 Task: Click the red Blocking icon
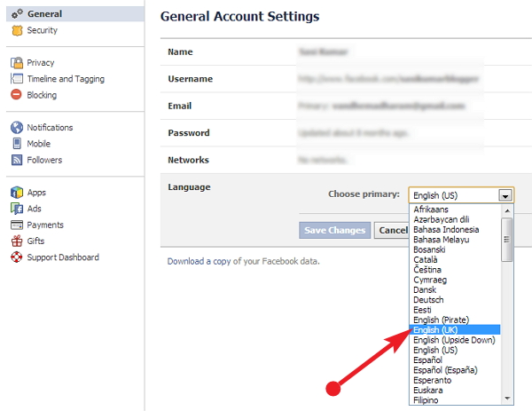tap(16, 94)
